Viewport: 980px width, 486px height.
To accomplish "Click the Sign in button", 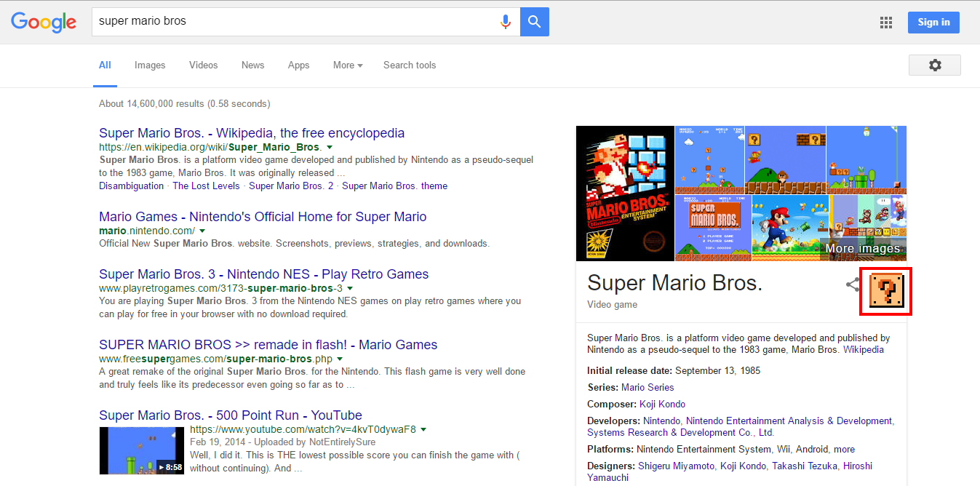I will coord(933,22).
